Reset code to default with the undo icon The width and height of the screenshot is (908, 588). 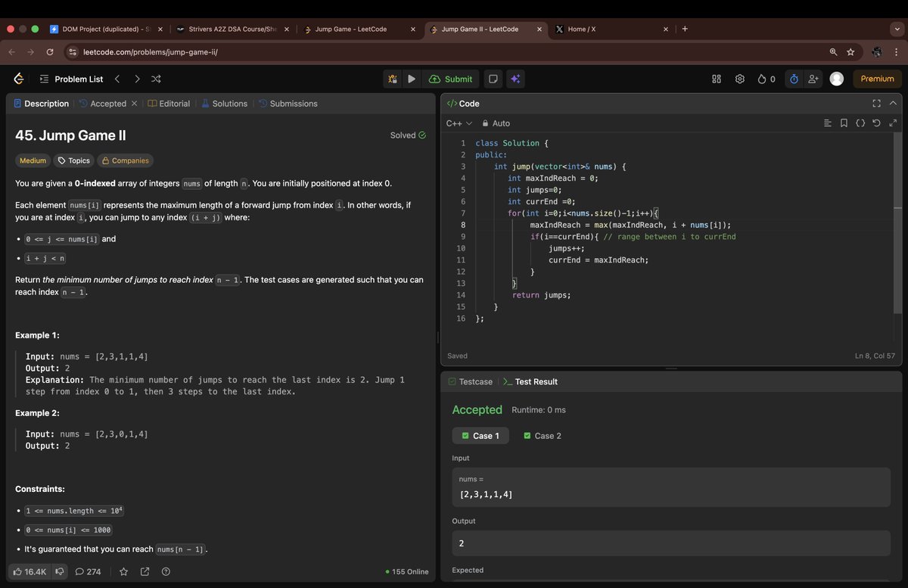coord(876,123)
